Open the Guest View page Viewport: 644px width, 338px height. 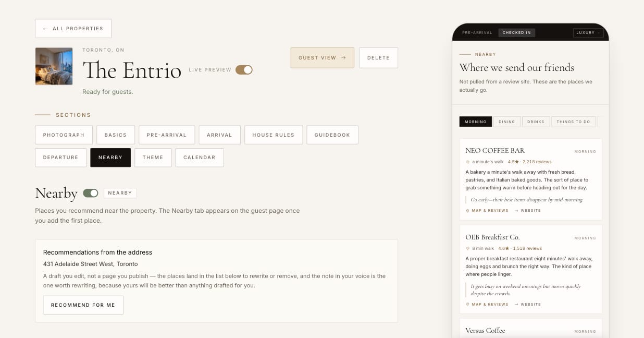323,58
